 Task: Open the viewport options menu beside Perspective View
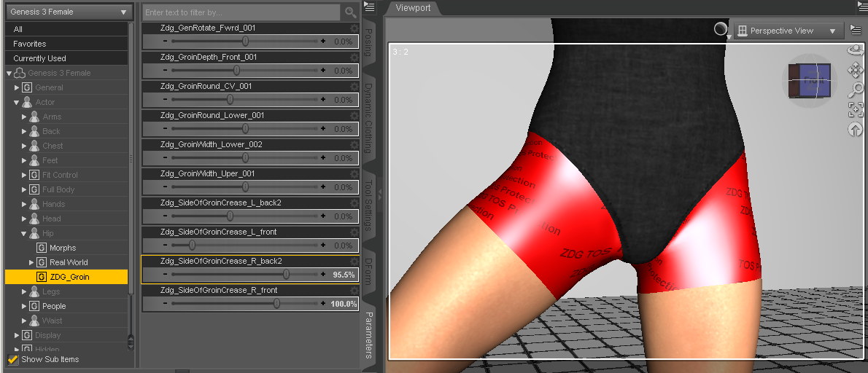[x=856, y=31]
